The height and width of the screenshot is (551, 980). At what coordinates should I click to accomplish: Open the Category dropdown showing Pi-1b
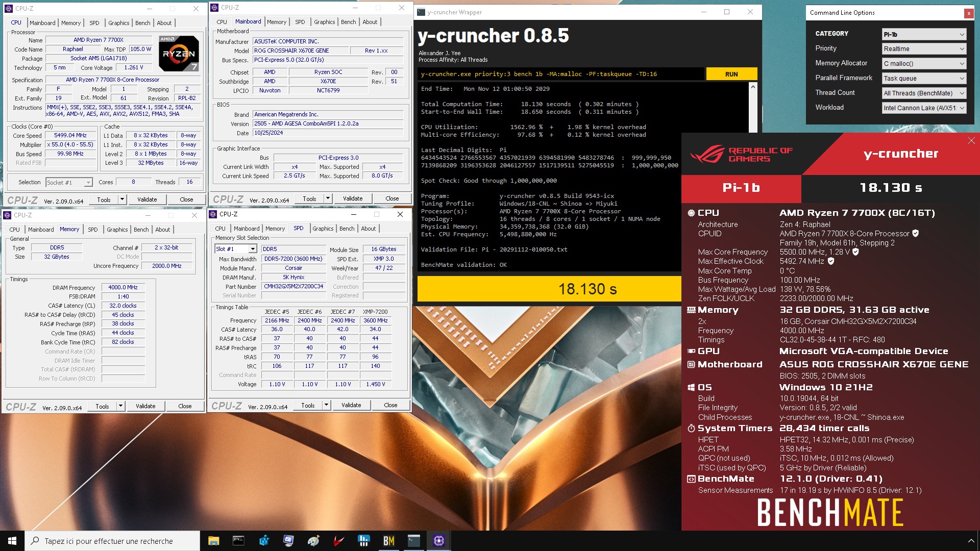924,34
